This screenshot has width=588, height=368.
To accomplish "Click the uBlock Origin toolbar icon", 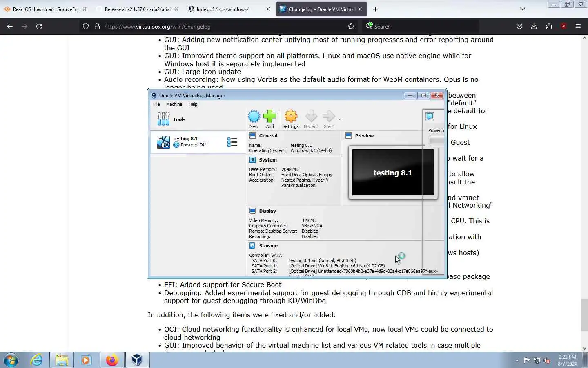I will click(563, 26).
